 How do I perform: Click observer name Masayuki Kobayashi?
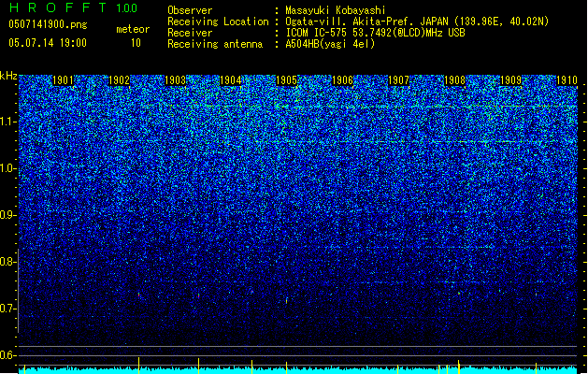[336, 10]
